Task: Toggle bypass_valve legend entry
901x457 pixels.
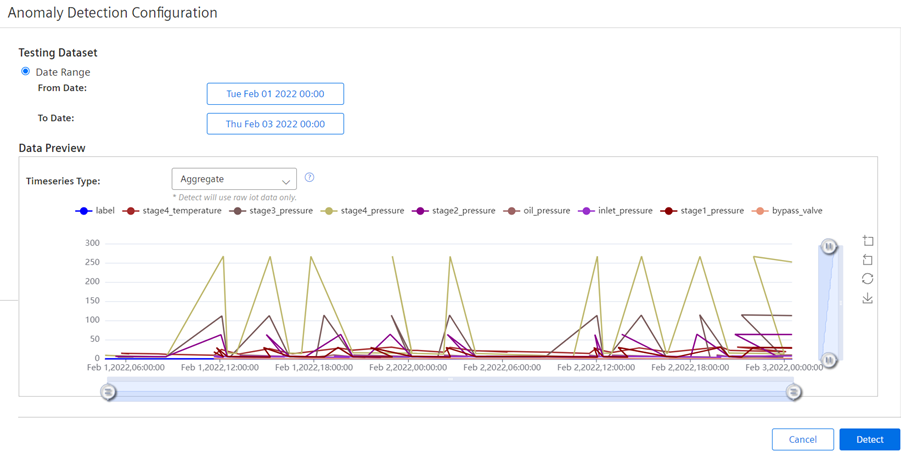Action: [x=787, y=211]
